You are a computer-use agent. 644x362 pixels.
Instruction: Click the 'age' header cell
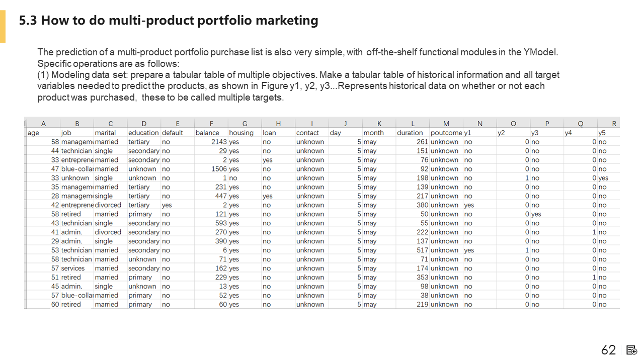[34, 133]
